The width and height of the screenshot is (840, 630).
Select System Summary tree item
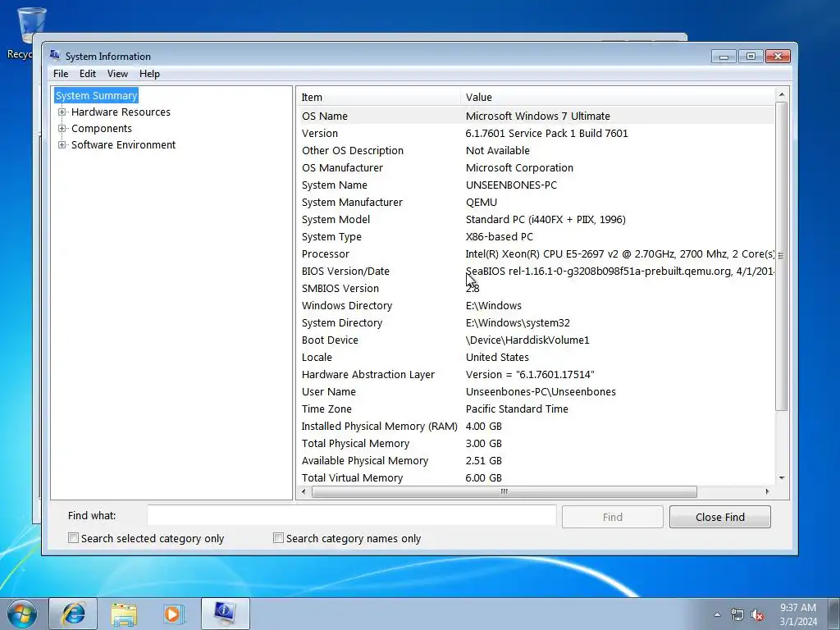[x=97, y=95]
